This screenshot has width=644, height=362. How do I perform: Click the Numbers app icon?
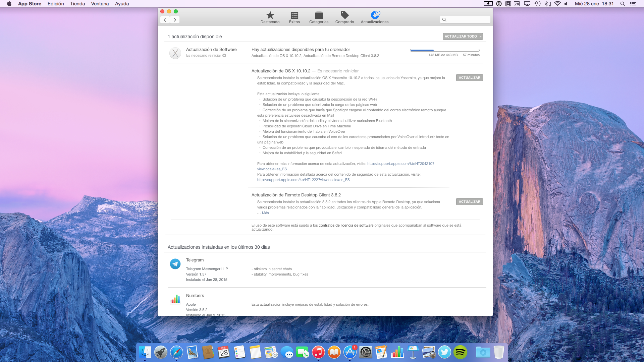(175, 299)
